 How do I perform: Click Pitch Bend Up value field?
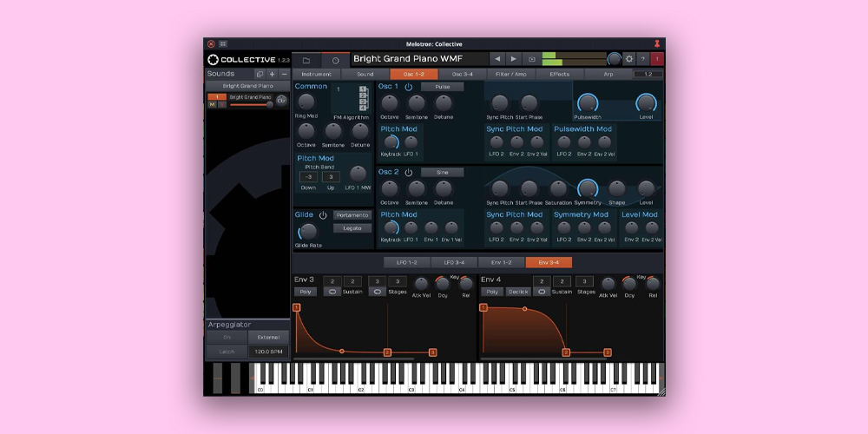click(331, 177)
